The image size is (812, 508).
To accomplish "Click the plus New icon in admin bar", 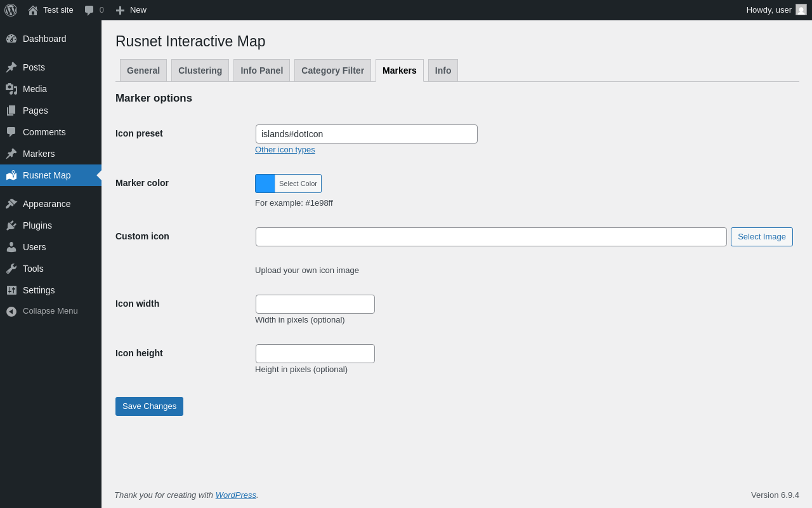I will point(120,10).
